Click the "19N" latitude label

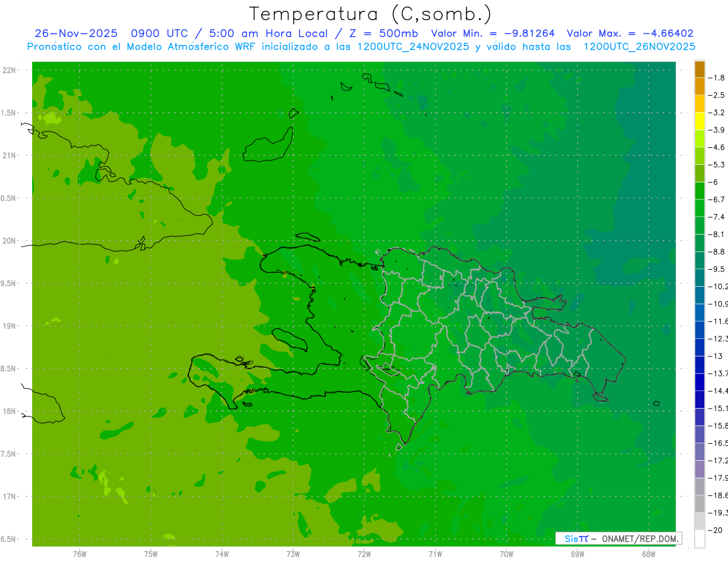(8, 326)
